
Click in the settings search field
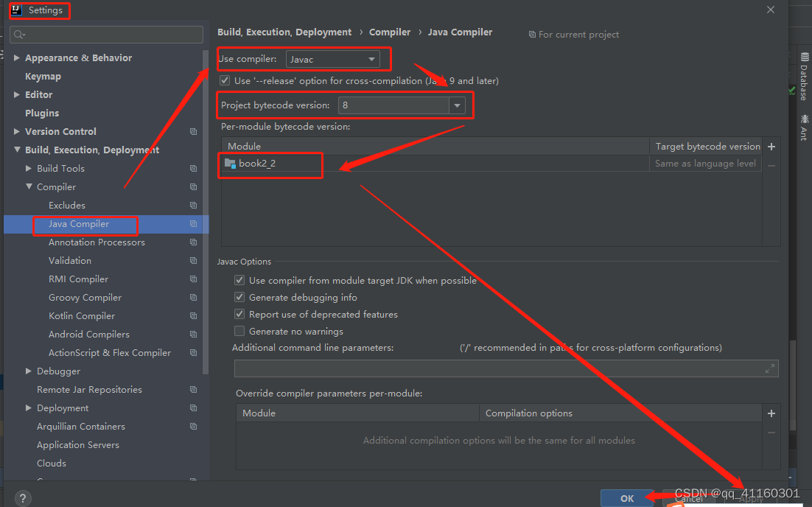[x=106, y=35]
